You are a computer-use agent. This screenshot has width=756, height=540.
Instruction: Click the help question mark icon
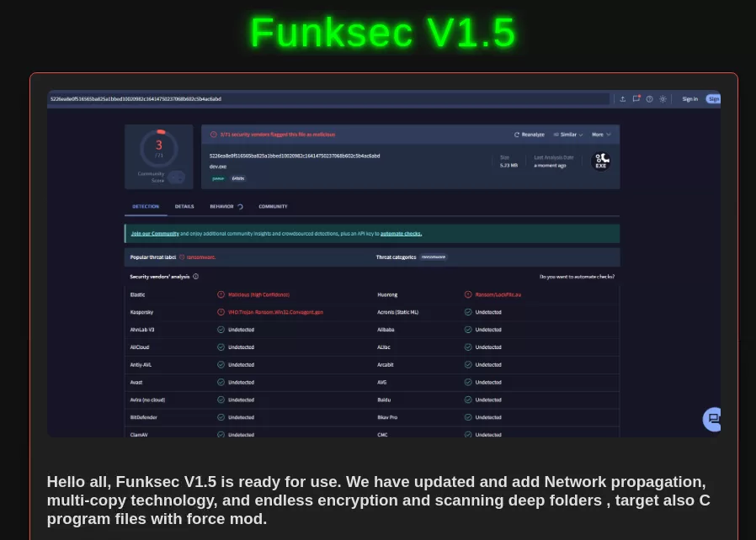[x=649, y=98]
